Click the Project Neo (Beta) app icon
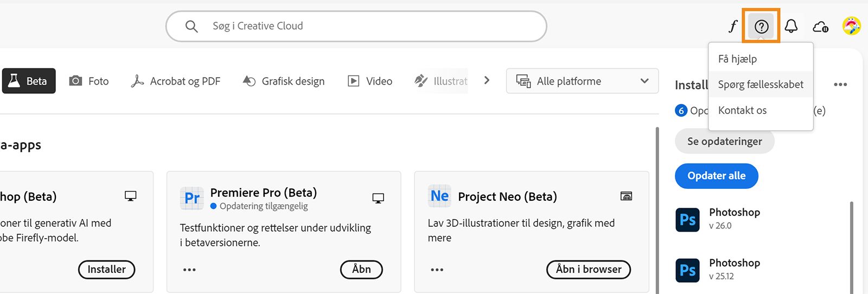Viewport: 868px width, 294px height. tap(439, 196)
